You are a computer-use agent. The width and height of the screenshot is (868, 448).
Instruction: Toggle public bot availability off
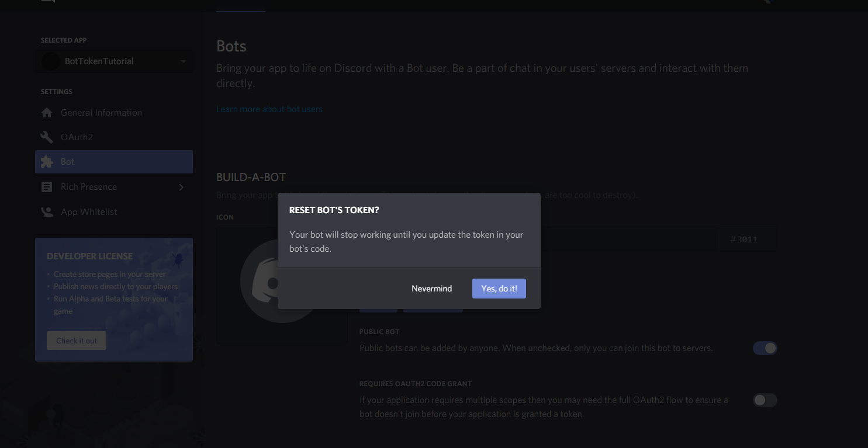[x=765, y=348]
